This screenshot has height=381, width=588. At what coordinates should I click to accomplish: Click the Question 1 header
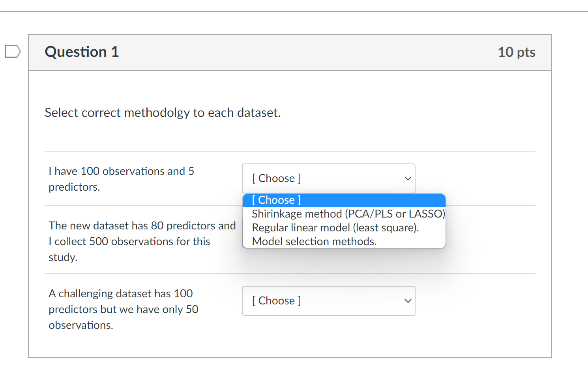point(82,52)
